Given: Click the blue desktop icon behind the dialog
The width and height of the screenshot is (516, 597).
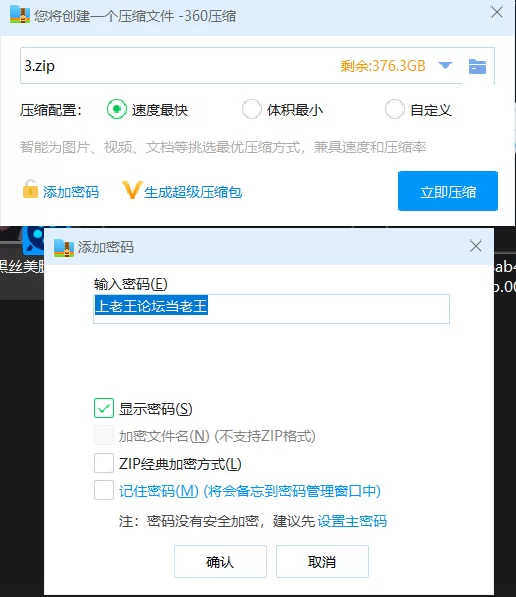Looking at the screenshot, I should point(34,241).
